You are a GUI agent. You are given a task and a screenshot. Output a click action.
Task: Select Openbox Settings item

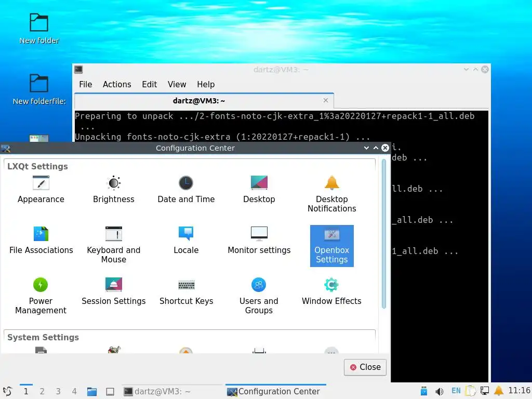click(332, 246)
